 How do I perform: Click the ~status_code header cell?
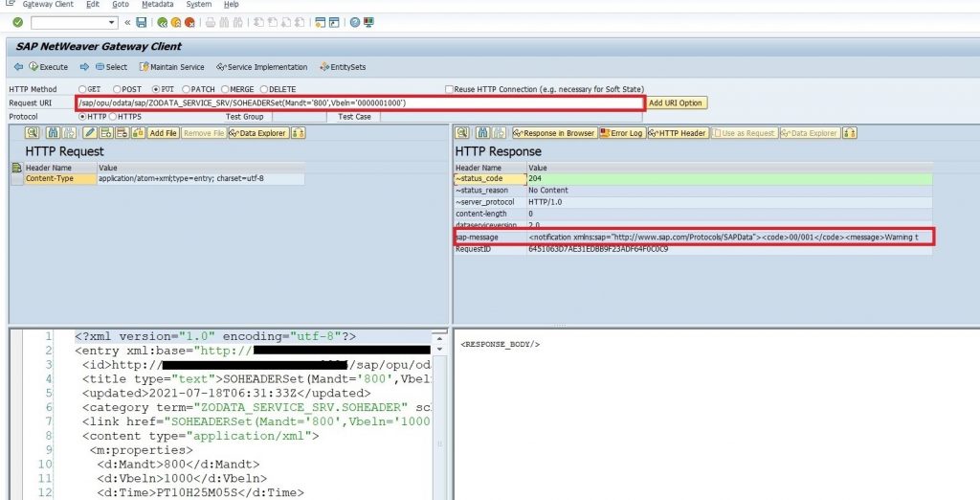(491, 178)
